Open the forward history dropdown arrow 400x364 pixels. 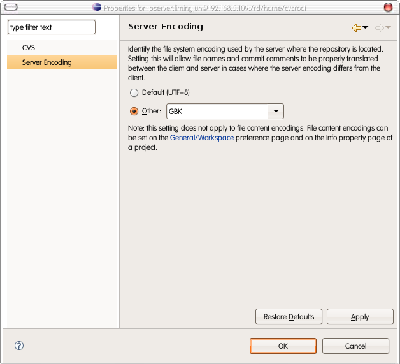388,28
